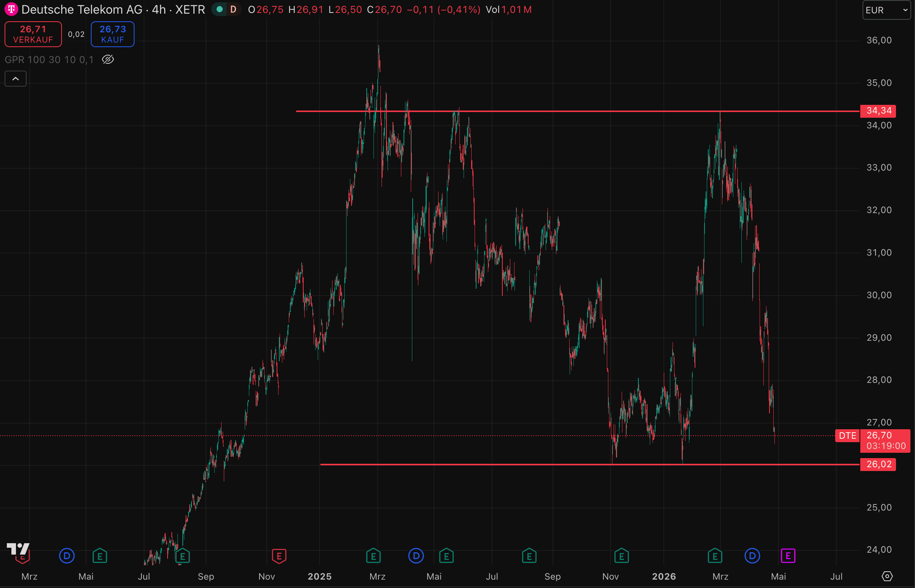Click the red earnings E marker near Nov

click(x=279, y=556)
